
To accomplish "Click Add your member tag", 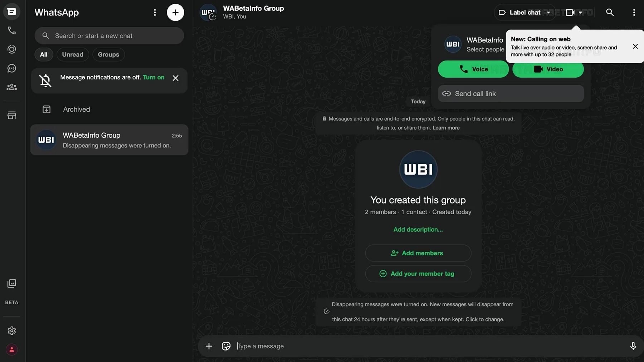I will pos(418,274).
